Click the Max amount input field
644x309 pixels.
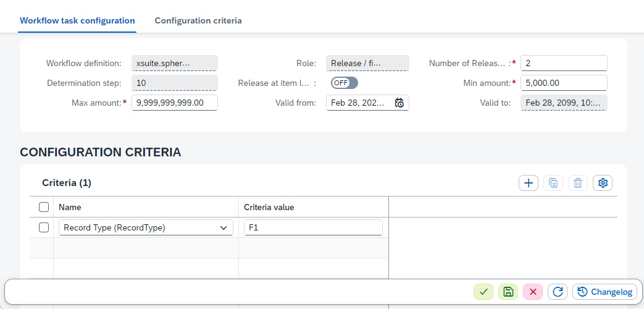pyautogui.click(x=174, y=103)
